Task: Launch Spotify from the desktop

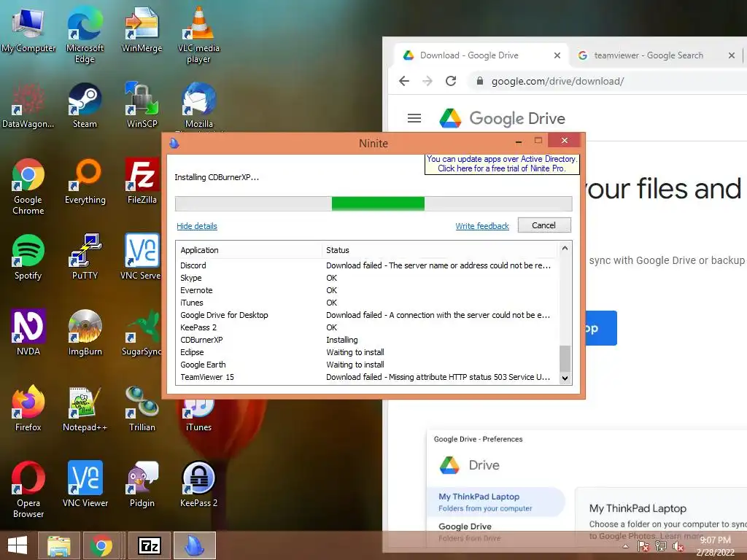Action: (x=28, y=257)
